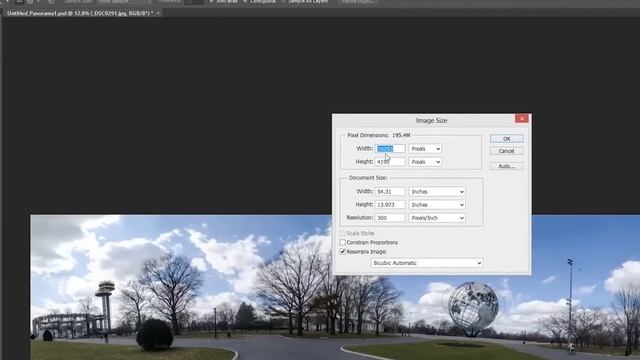Click OK in the Image Size dialog
The image size is (640, 360).
(x=507, y=139)
